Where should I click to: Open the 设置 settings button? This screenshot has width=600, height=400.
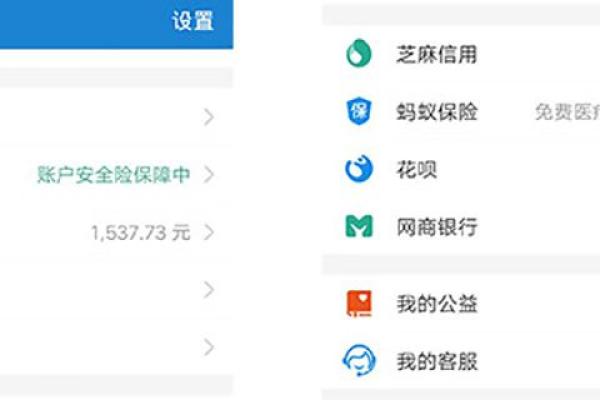(x=192, y=20)
